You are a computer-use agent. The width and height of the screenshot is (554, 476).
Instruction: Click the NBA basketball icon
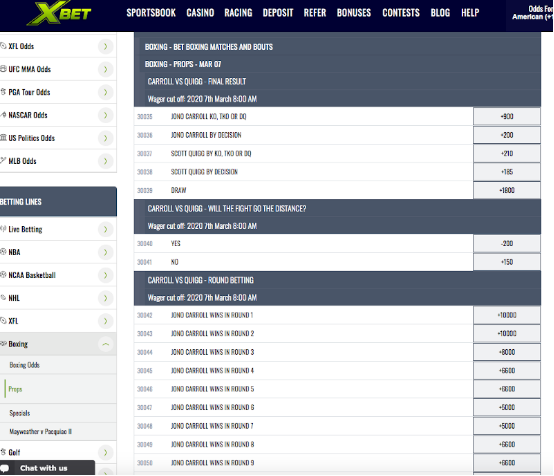point(3,252)
